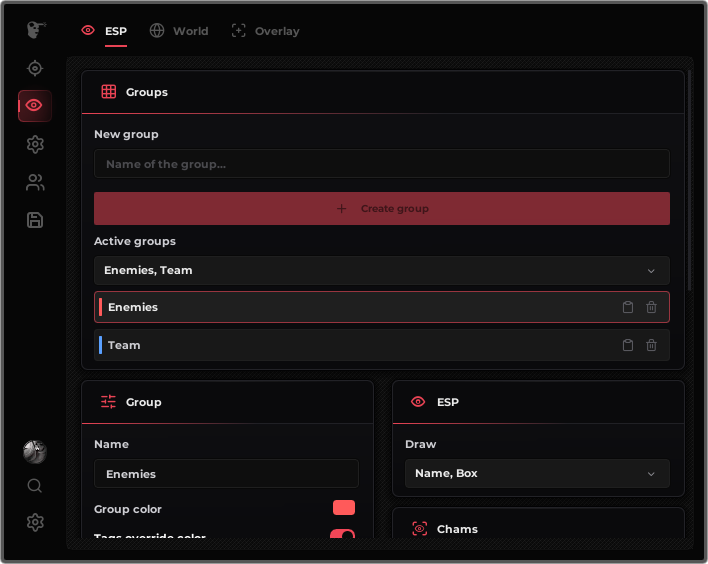Select the Enemies group row

click(382, 307)
